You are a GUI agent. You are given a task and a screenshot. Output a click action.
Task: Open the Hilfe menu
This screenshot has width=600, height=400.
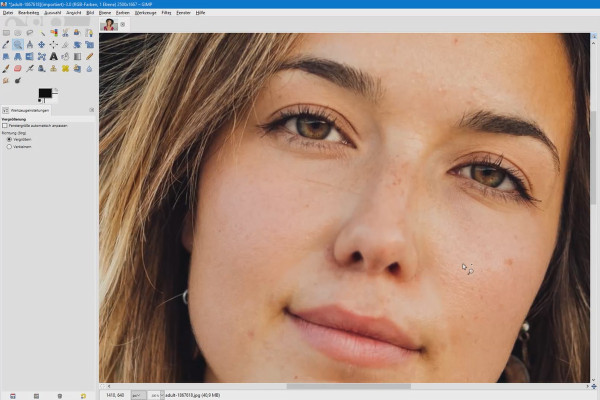click(200, 13)
